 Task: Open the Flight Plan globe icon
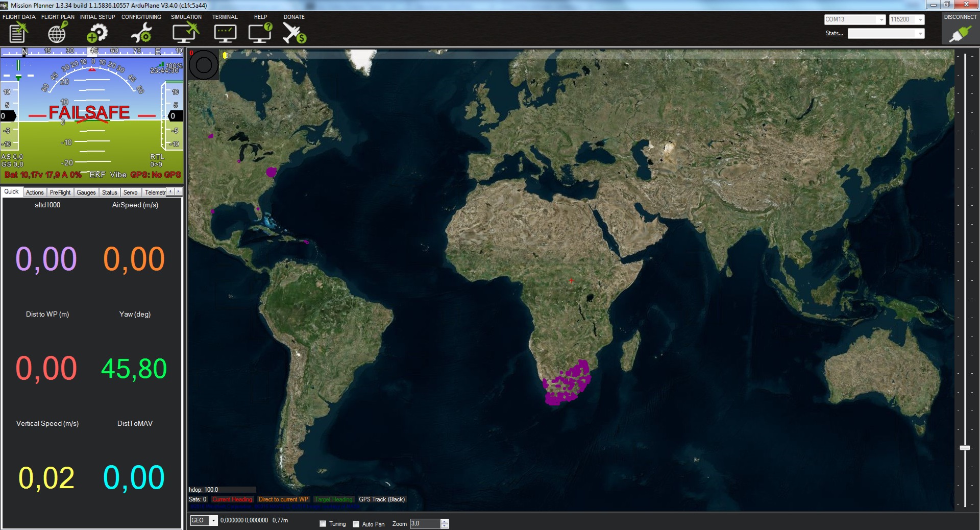point(57,33)
